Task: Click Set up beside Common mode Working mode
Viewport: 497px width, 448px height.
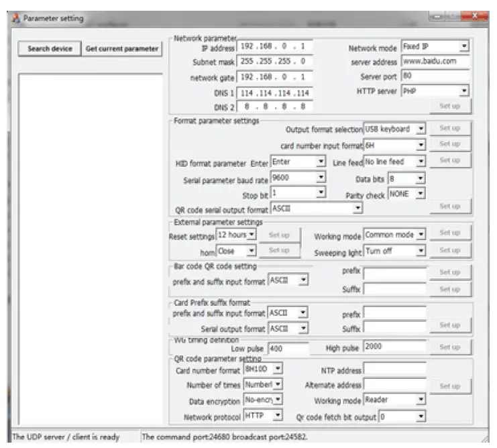Action: tap(450, 233)
